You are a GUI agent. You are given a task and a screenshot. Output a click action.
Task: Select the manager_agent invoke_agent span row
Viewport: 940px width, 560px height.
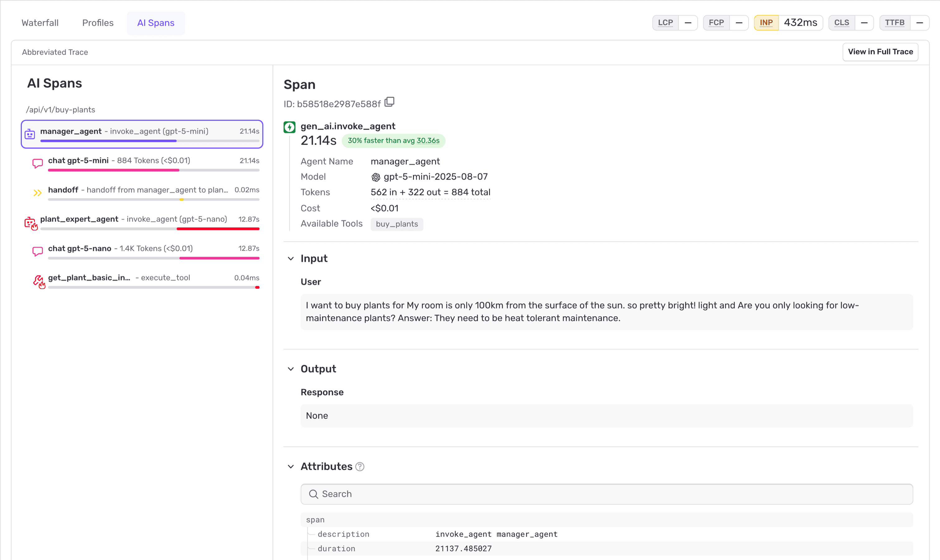coord(142,134)
